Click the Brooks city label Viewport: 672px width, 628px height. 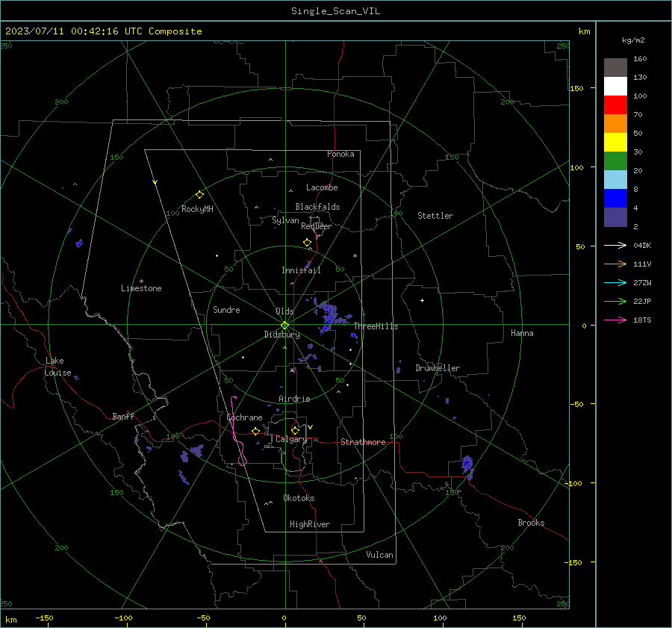click(x=531, y=523)
